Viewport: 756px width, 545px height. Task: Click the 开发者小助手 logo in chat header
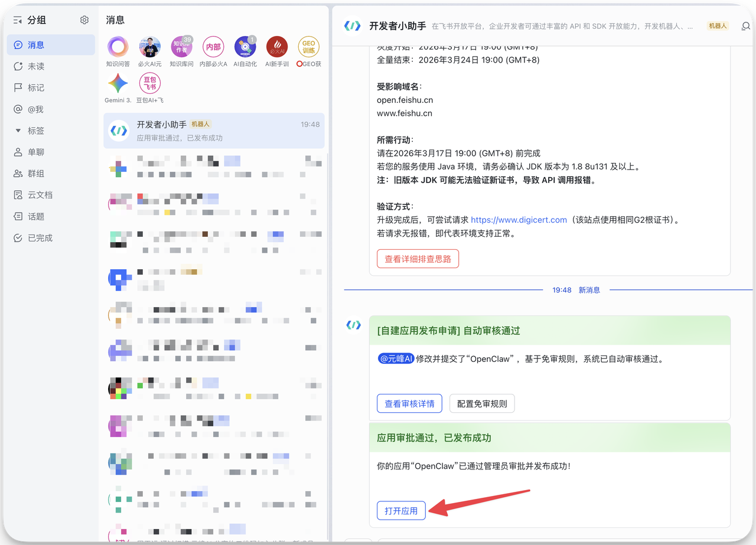coord(353,26)
